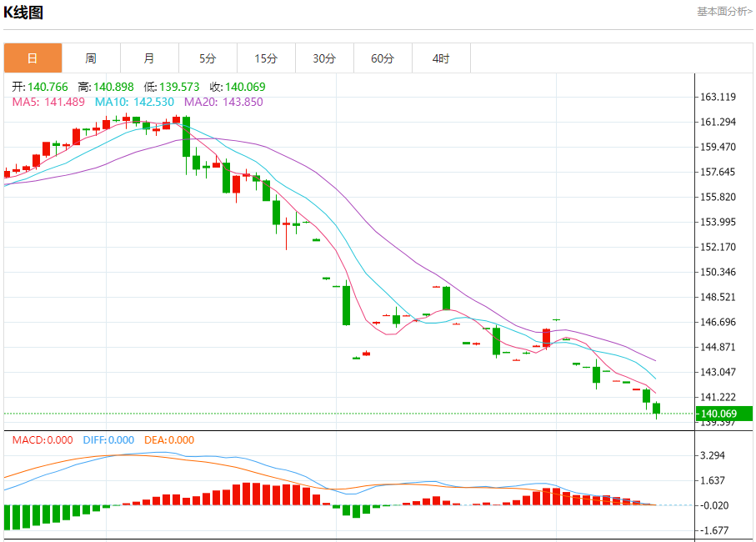Click the latest green candlestick at chart's right end
The width and height of the screenshot is (756, 542).
[x=656, y=409]
